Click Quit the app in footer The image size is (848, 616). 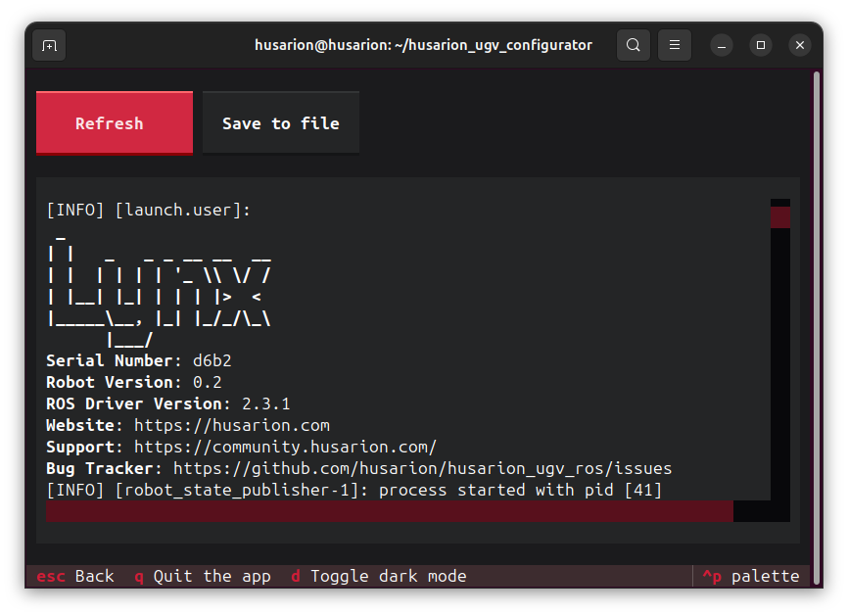pos(202,576)
